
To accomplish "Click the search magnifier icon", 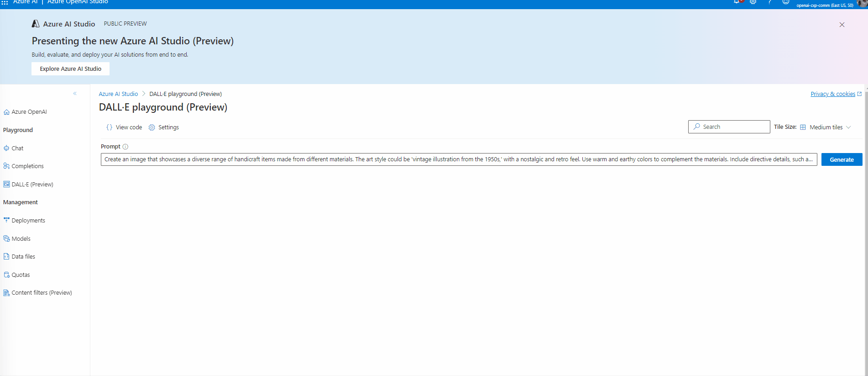I will [x=697, y=127].
